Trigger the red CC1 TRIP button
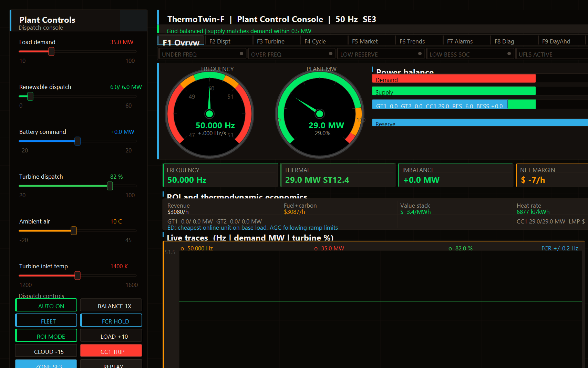 (x=111, y=351)
